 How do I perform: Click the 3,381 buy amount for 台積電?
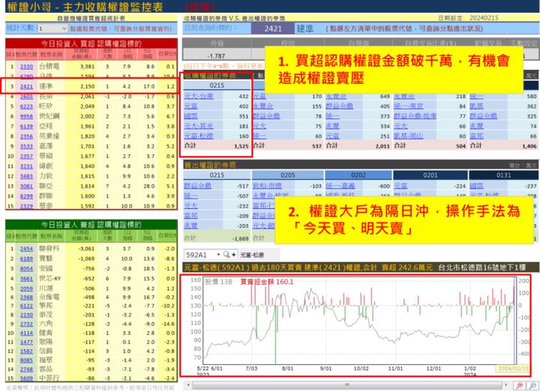click(88, 67)
